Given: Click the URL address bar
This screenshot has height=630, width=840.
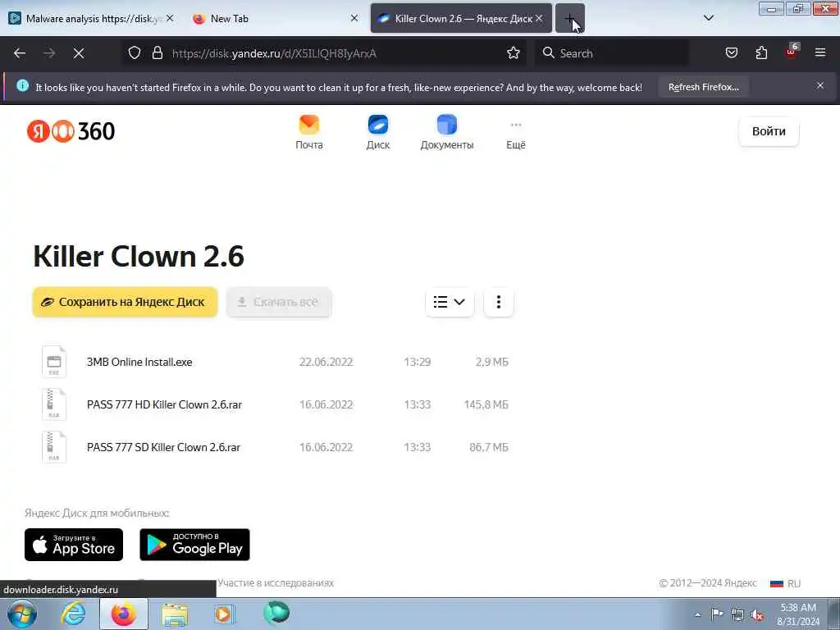Looking at the screenshot, I should [326, 53].
